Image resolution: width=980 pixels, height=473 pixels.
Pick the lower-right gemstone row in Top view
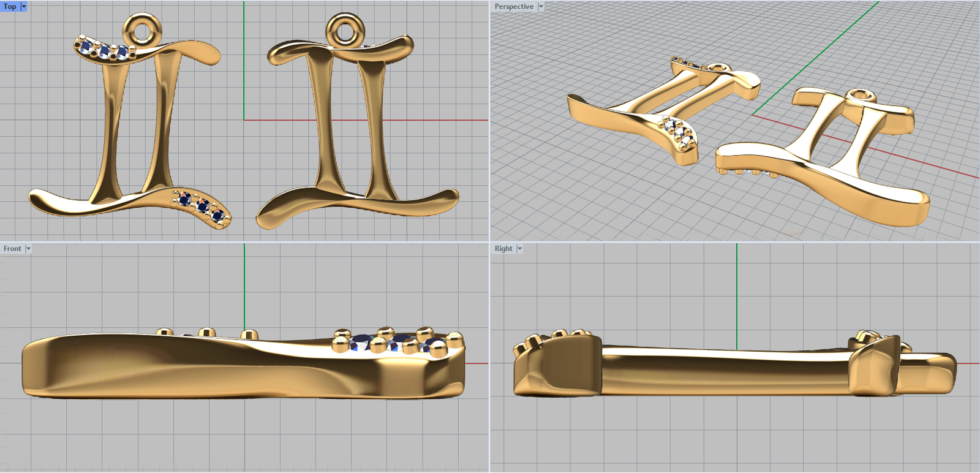[201, 206]
